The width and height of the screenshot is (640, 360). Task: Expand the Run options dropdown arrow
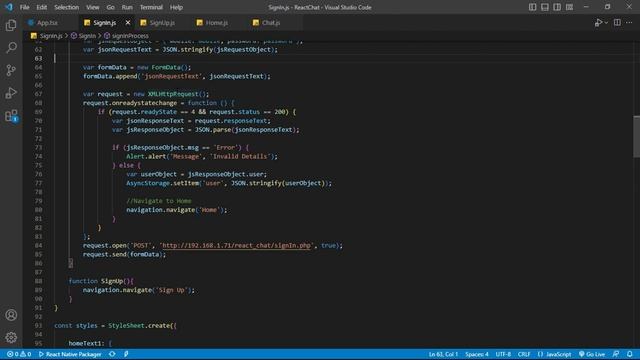(x=606, y=23)
